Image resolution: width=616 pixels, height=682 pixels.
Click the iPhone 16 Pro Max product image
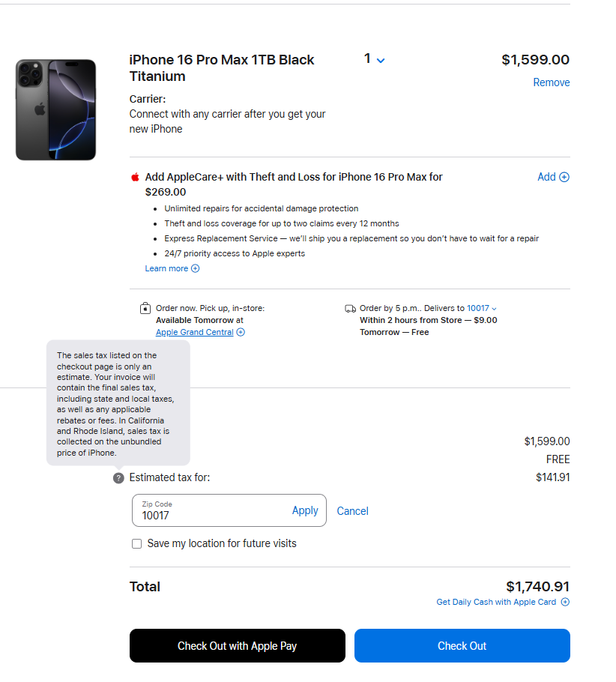point(56,110)
